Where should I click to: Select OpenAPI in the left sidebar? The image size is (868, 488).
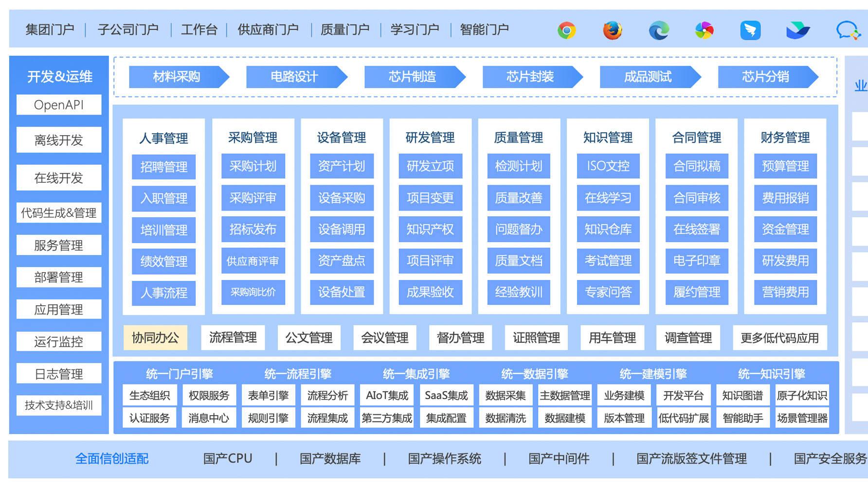pyautogui.click(x=58, y=105)
